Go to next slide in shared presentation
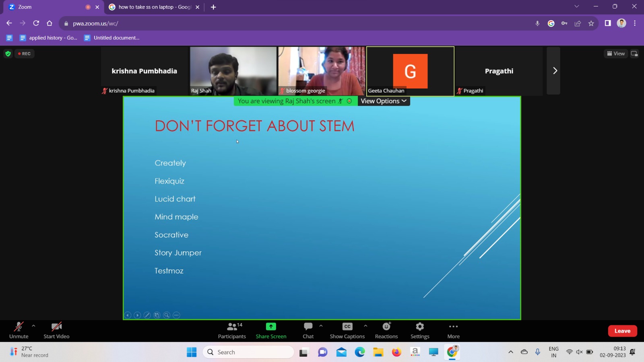The height and width of the screenshot is (362, 644). click(x=137, y=315)
